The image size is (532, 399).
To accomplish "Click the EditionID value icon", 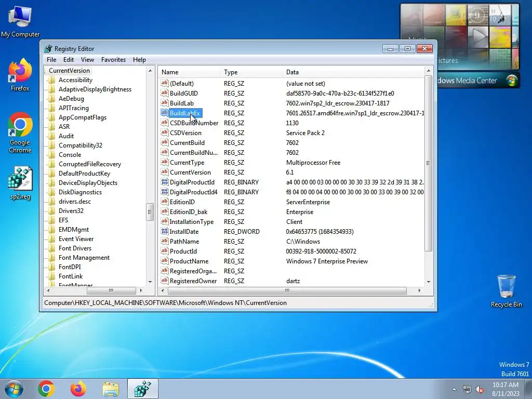I will tap(165, 202).
